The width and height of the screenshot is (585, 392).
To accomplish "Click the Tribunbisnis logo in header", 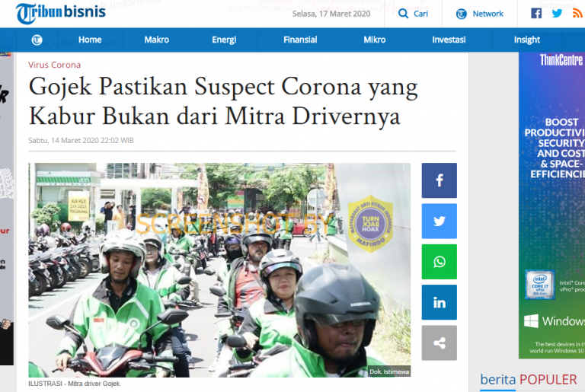I will [x=61, y=13].
